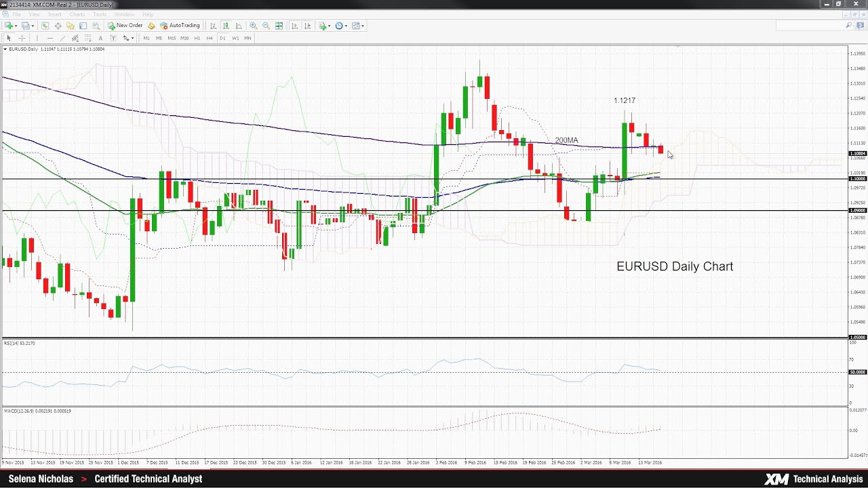This screenshot has width=868, height=488.
Task: Select the Text Label tool
Action: click(113, 38)
